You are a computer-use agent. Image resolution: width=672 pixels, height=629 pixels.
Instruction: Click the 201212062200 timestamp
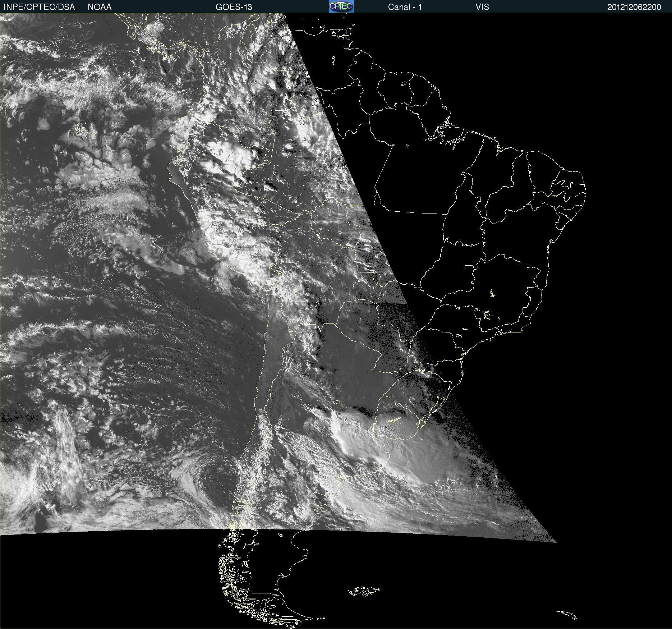click(634, 7)
